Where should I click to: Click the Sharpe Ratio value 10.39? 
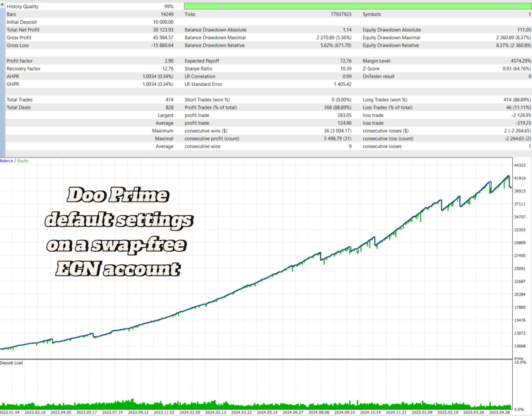tap(346, 69)
